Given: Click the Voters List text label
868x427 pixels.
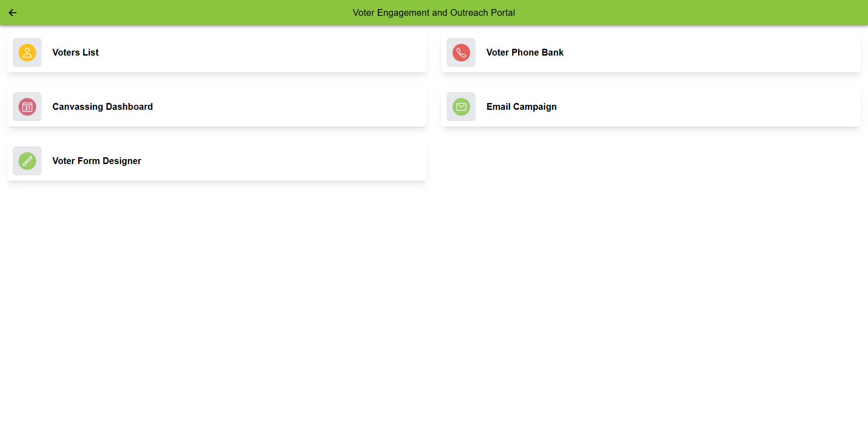Looking at the screenshot, I should click(75, 52).
